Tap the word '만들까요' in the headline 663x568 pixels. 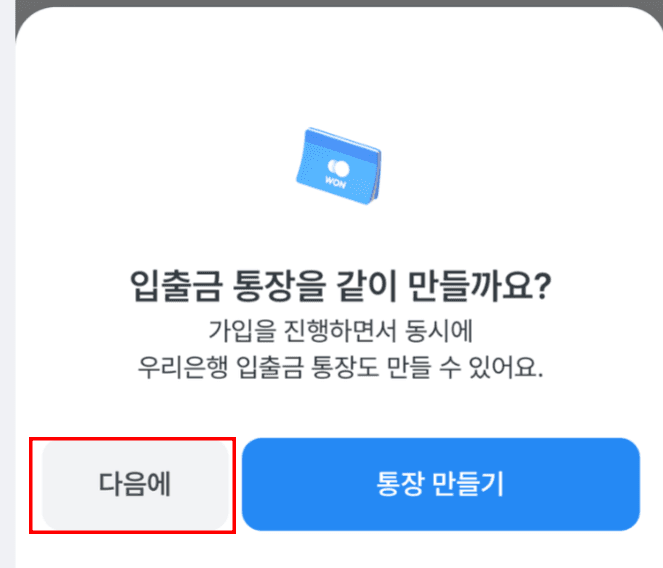point(469,287)
